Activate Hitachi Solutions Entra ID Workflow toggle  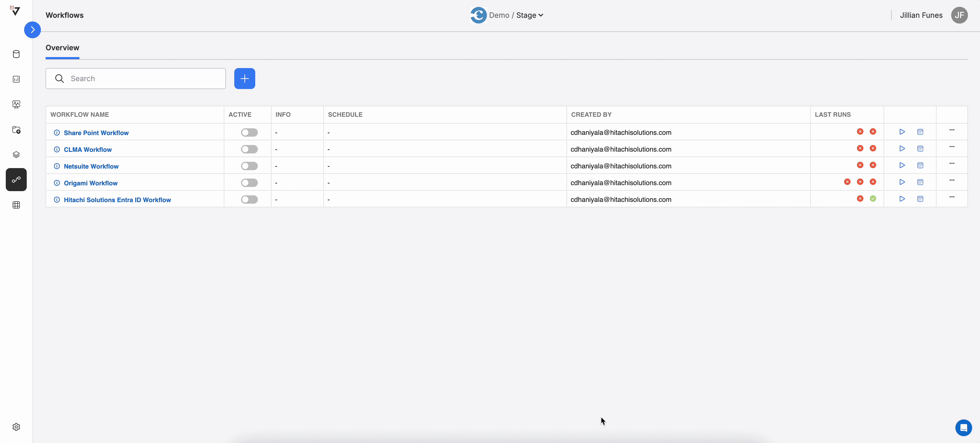[249, 199]
